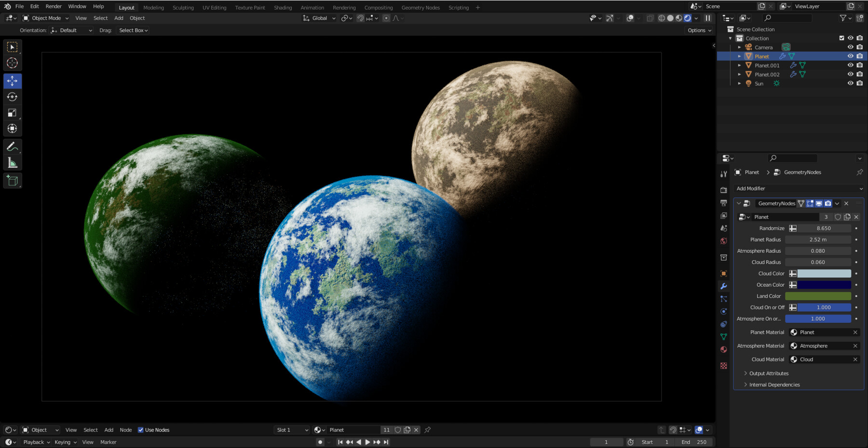This screenshot has height=448, width=868.
Task: Select the Add Cube tool
Action: click(x=12, y=180)
